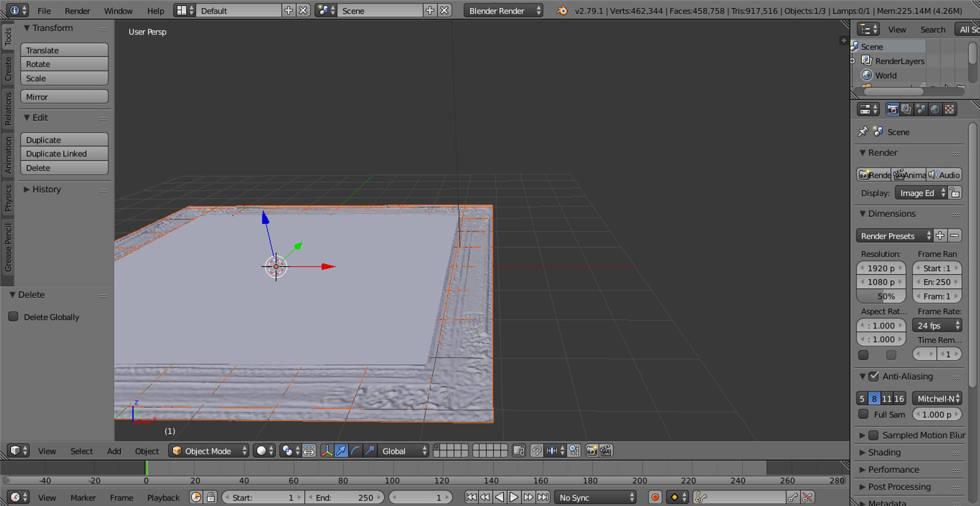Click the Blender logo icon in the info header
This screenshot has height=506, width=980.
[562, 10]
